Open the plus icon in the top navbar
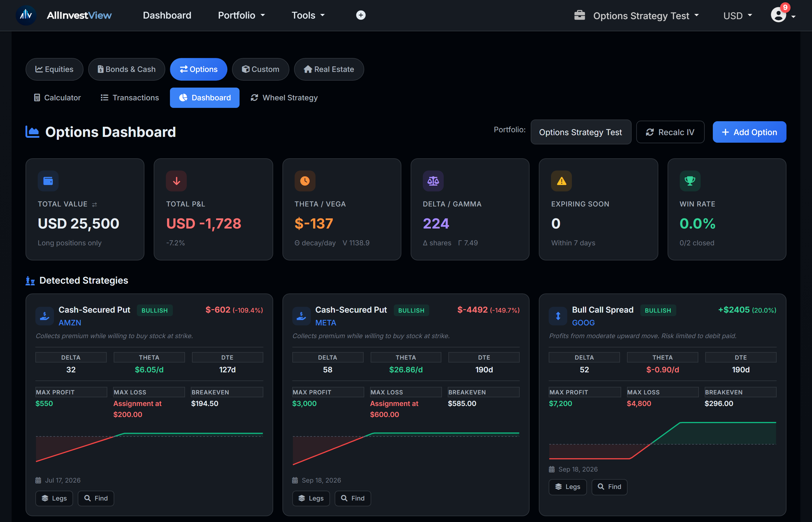This screenshot has width=812, height=522. [360, 15]
